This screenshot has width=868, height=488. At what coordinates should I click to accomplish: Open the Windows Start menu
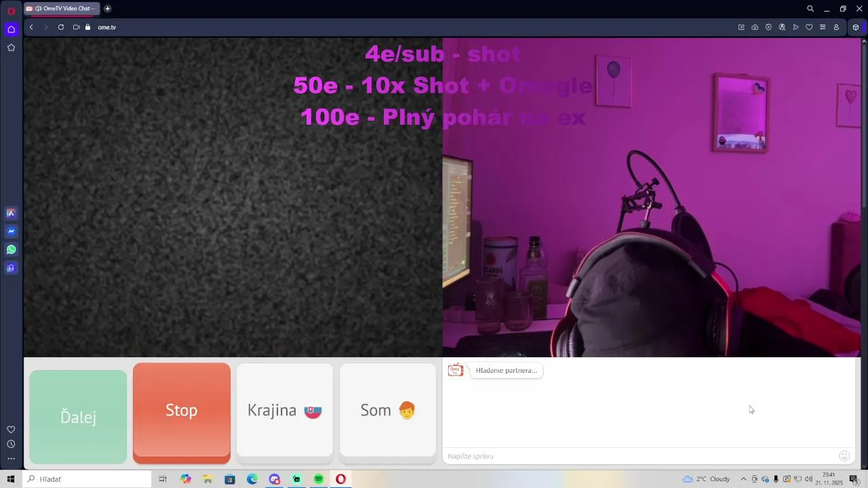point(11,479)
